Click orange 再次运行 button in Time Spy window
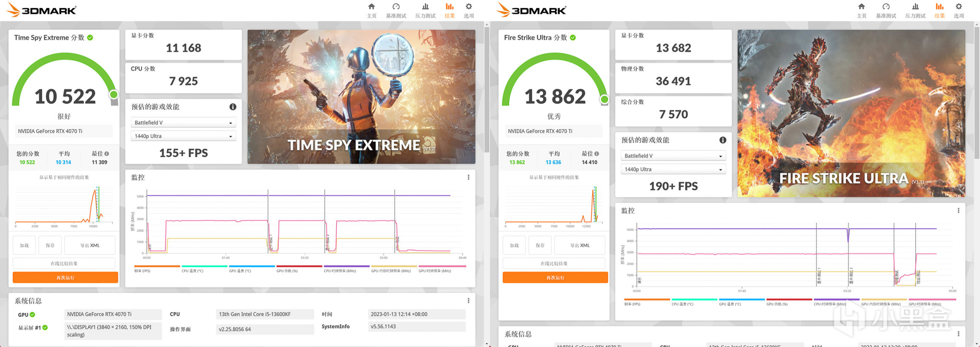This screenshot has width=980, height=347. point(66,278)
